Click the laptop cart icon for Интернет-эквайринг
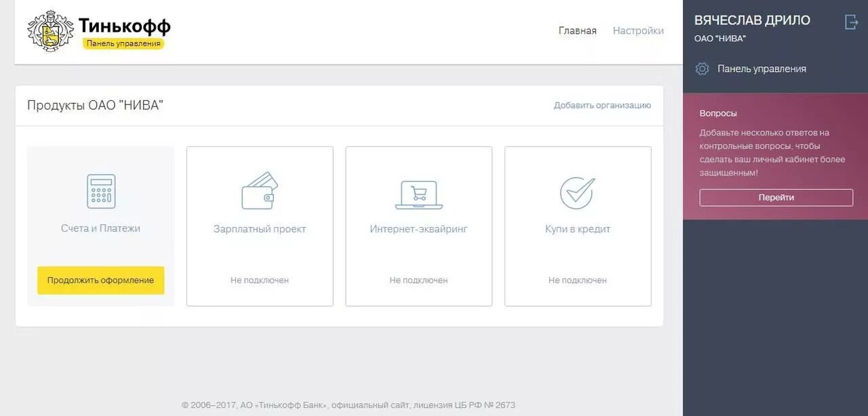 [418, 194]
